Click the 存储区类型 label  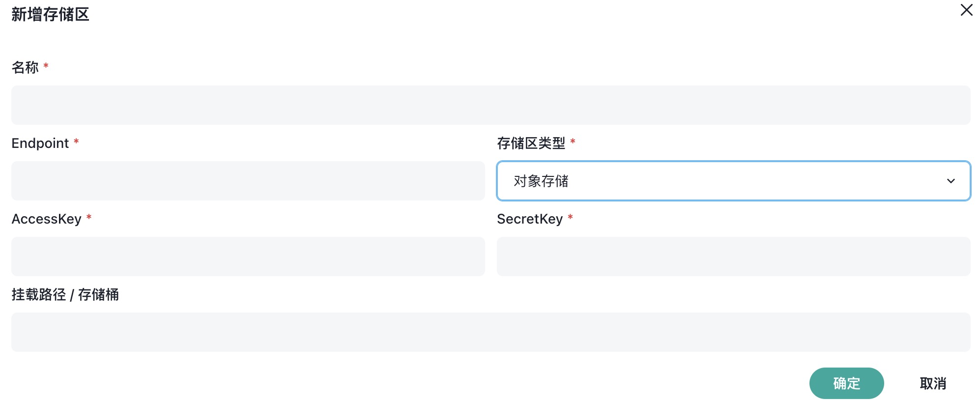531,143
